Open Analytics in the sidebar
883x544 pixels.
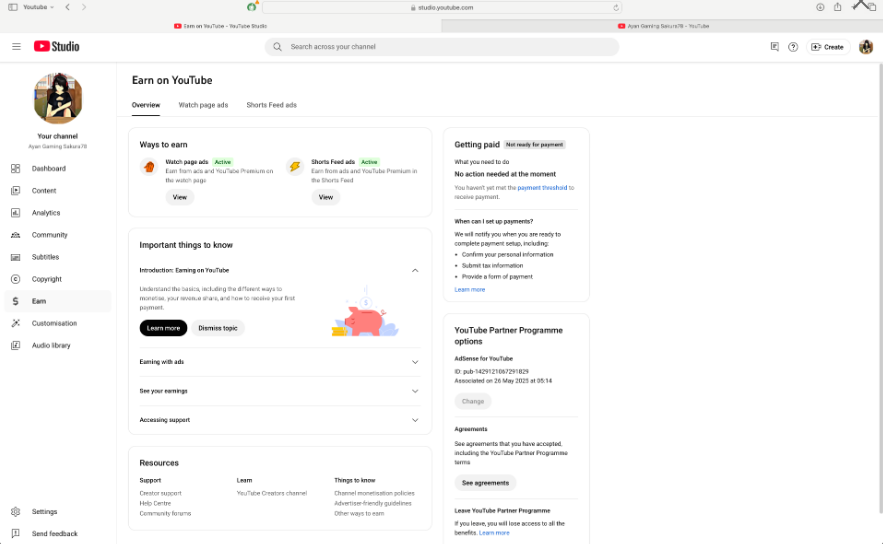click(57, 213)
